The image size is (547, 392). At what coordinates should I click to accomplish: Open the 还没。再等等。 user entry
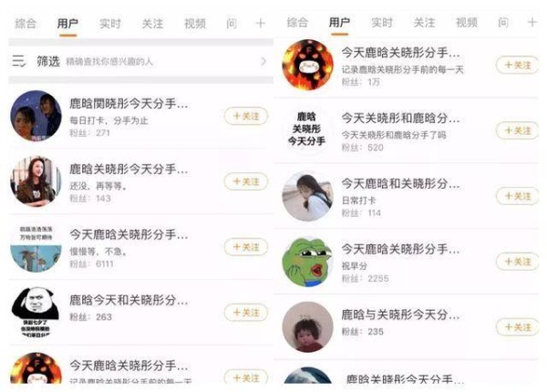(140, 181)
